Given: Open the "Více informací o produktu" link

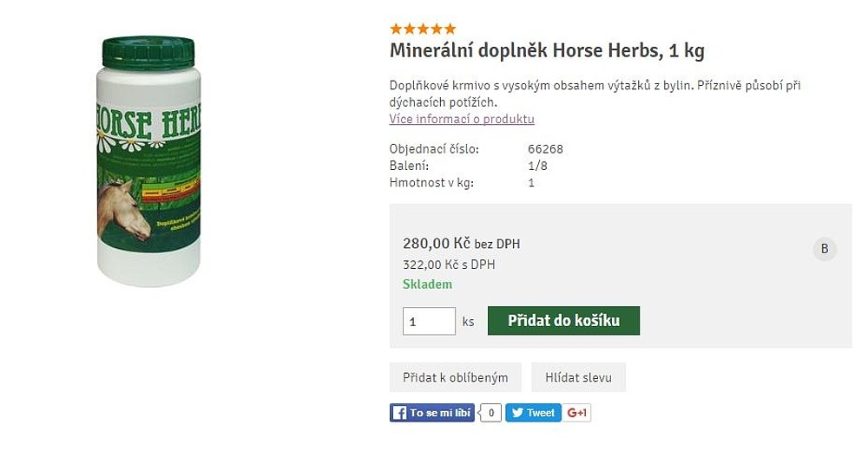Looking at the screenshot, I should coord(462,119).
